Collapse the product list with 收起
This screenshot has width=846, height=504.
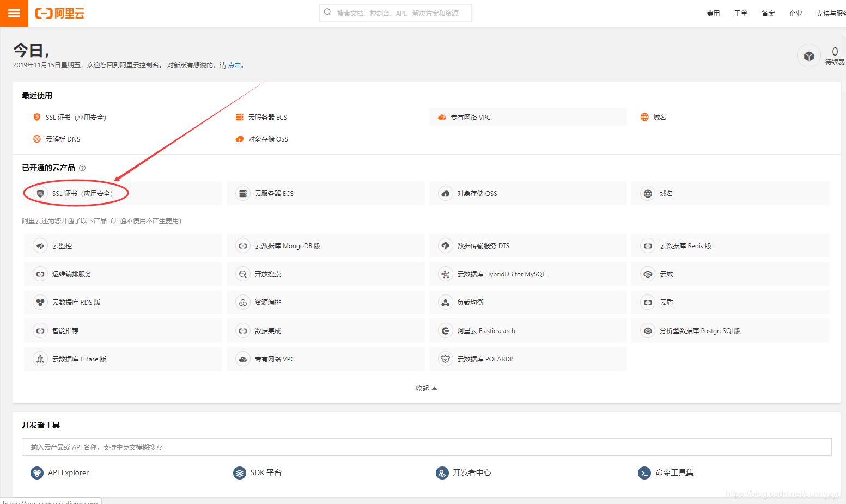(x=426, y=388)
